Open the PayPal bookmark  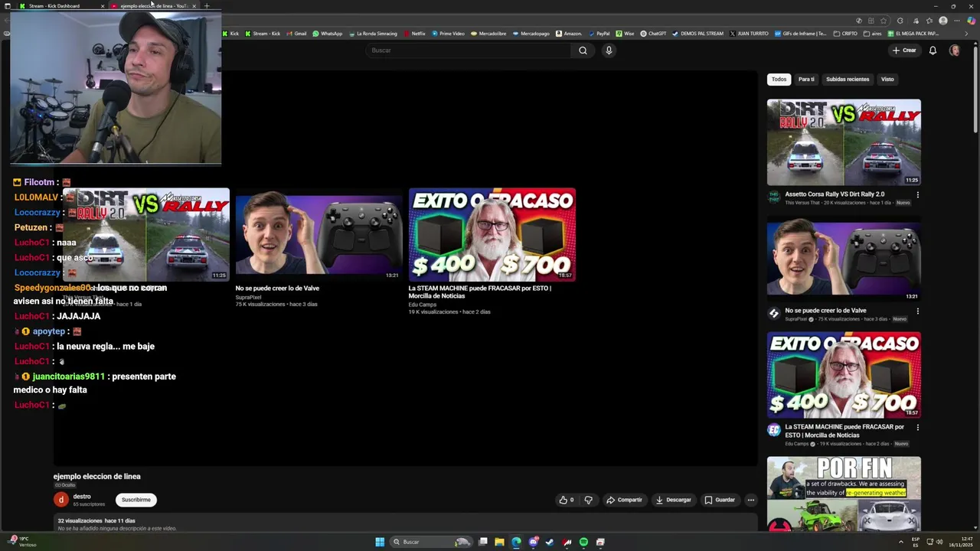coord(599,34)
